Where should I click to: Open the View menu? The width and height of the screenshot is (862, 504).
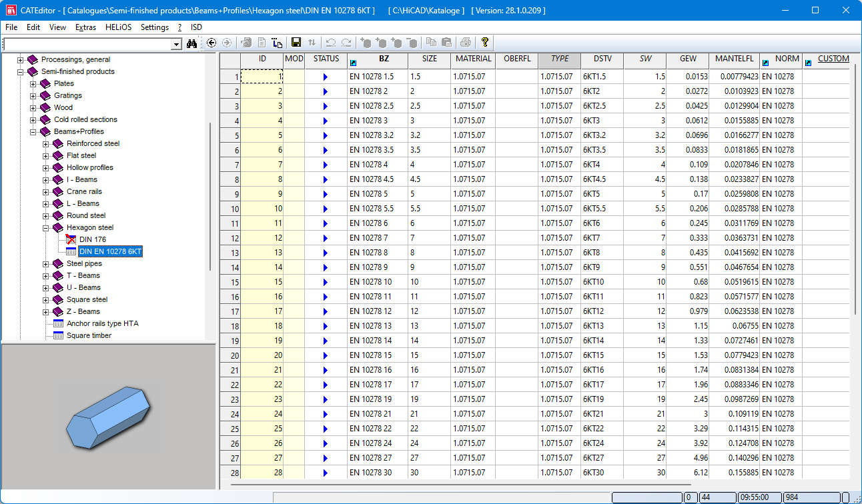[x=58, y=27]
